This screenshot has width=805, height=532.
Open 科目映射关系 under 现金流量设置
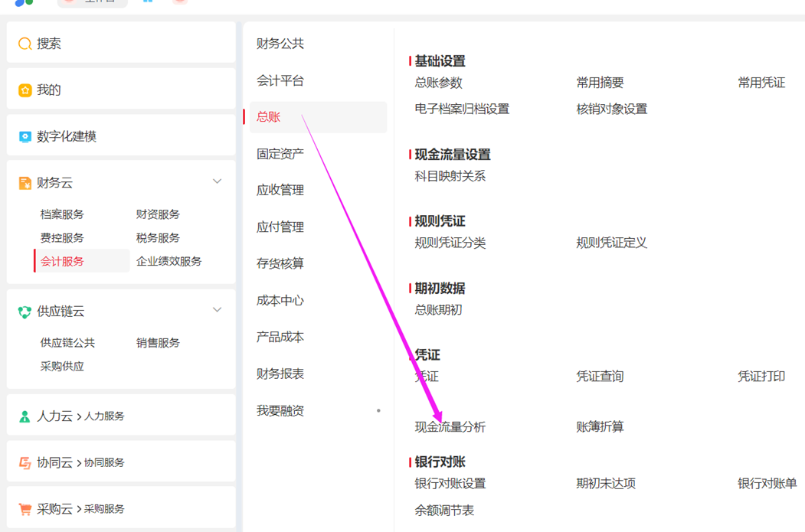pyautogui.click(x=450, y=176)
